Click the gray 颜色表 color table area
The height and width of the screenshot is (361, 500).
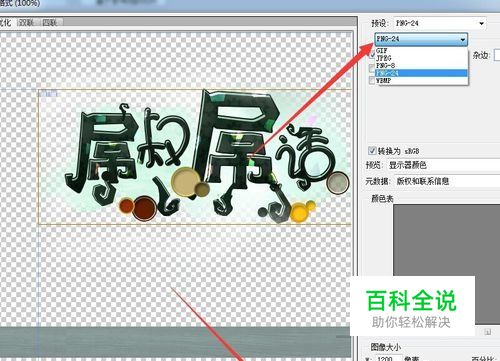[x=447, y=264]
